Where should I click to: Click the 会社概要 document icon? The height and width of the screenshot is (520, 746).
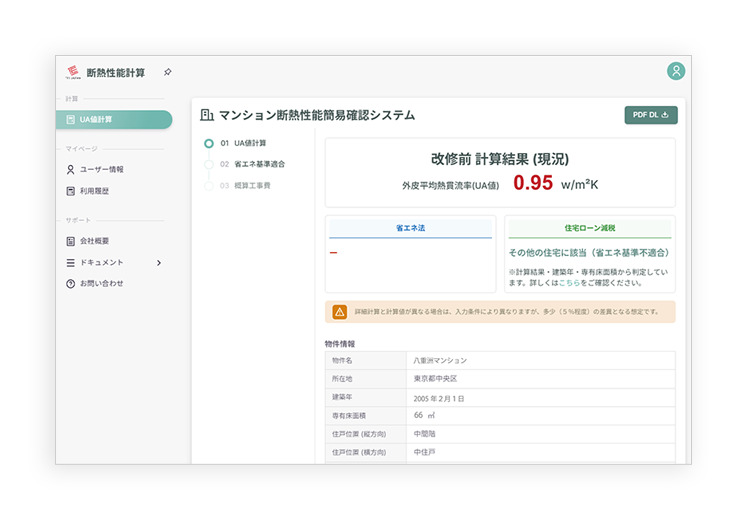(70, 241)
